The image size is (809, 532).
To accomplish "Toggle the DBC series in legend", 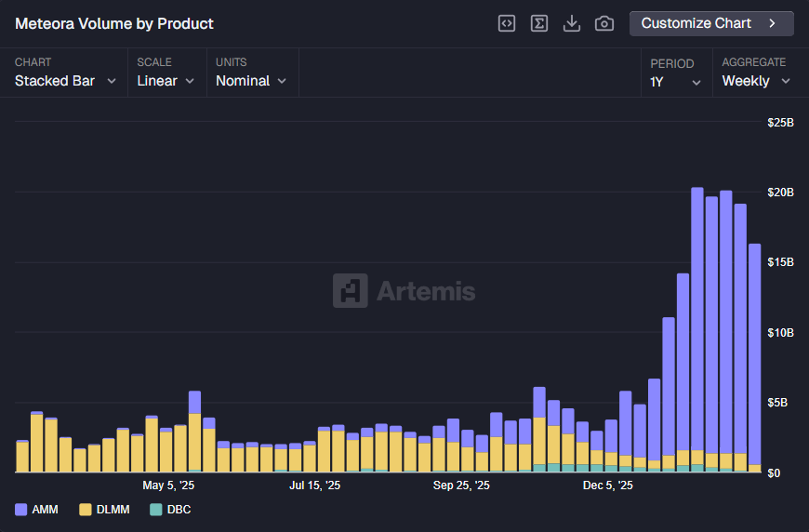I will pos(171,510).
